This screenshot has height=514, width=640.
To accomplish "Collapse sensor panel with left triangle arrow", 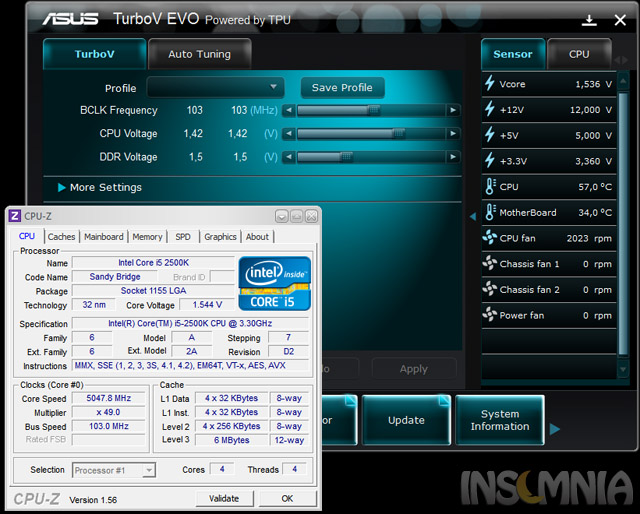I will [473, 216].
